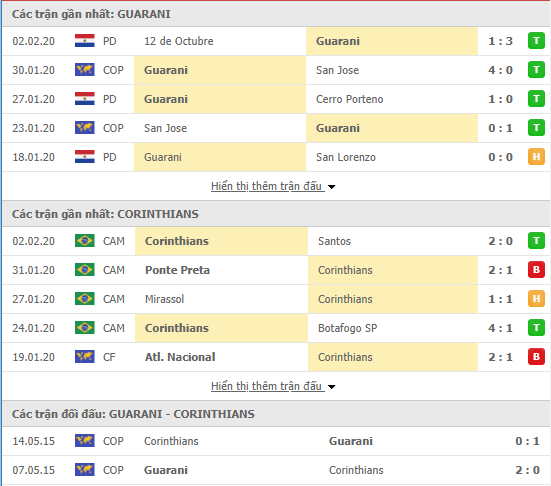This screenshot has height=486, width=551.
Task: Click the COP flag icon for 30.01.20 match
Action: point(85,70)
